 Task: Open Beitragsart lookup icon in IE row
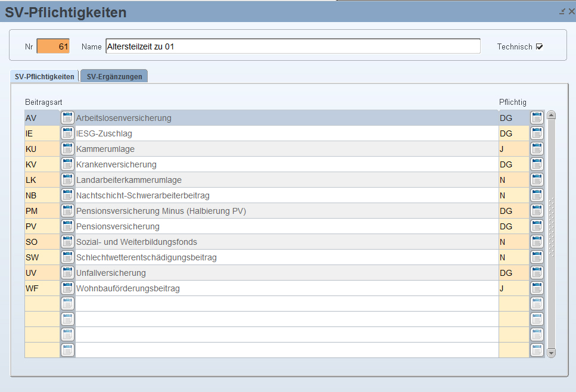67,133
